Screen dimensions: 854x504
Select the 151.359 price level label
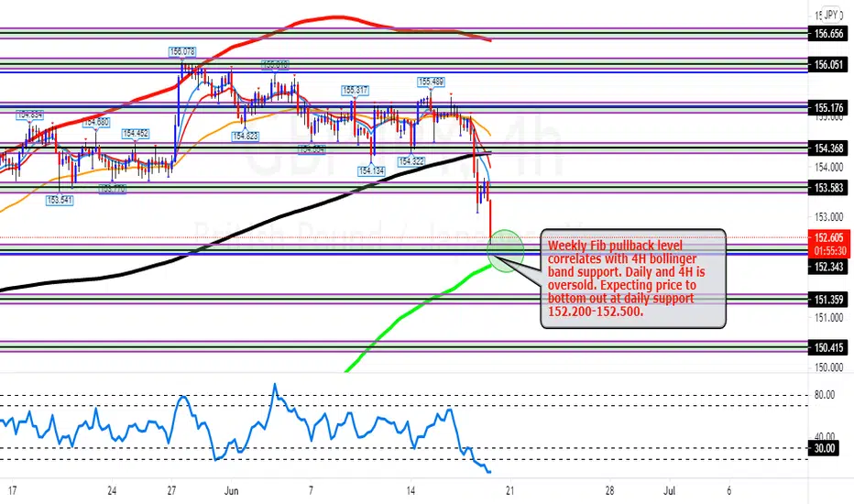click(828, 300)
